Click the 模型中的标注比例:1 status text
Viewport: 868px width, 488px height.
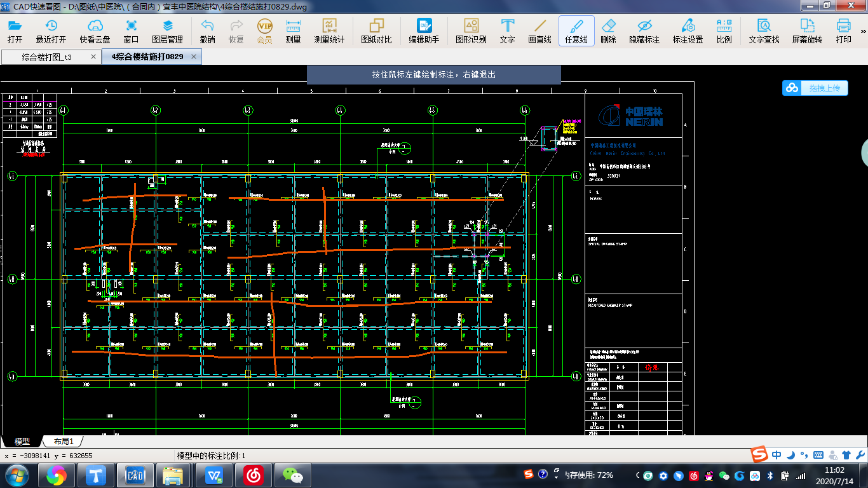pyautogui.click(x=211, y=456)
